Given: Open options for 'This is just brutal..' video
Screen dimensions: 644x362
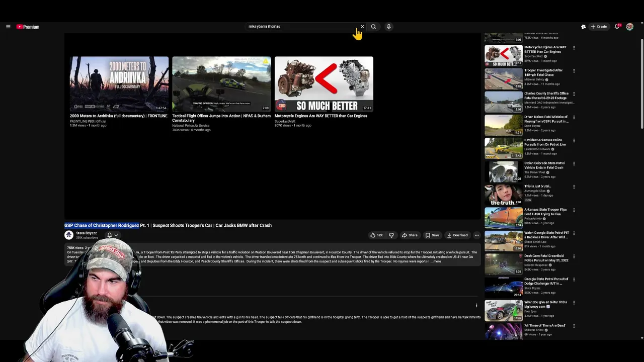Looking at the screenshot, I should point(574,187).
